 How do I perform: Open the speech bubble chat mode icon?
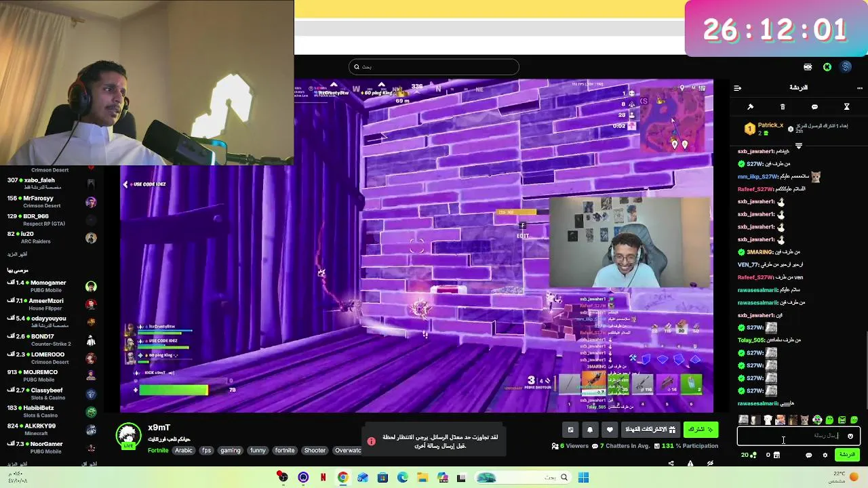point(814,107)
